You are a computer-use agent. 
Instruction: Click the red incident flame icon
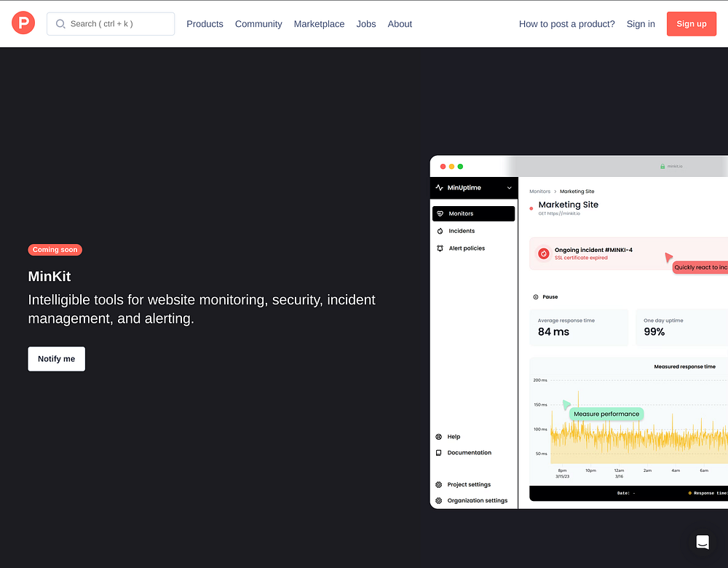point(543,253)
